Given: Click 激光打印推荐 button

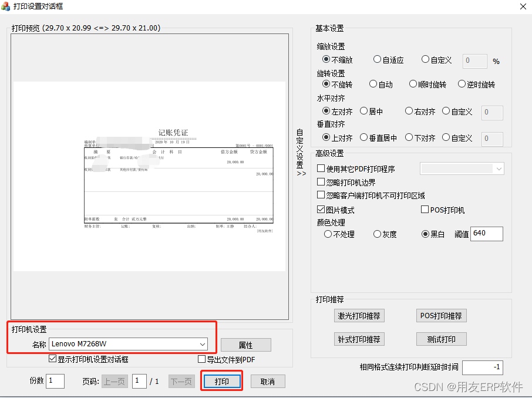Looking at the screenshot, I should click(359, 316).
